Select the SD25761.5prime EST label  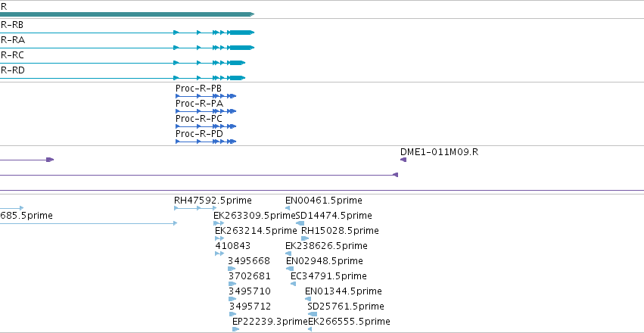coord(346,307)
